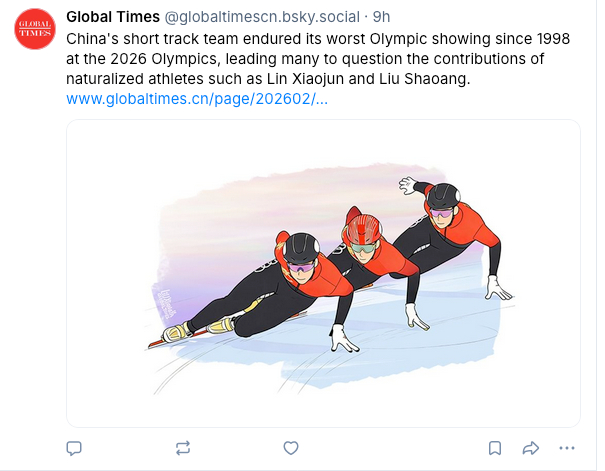Open the three-dot more options menu
The width and height of the screenshot is (605, 471).
click(x=567, y=447)
